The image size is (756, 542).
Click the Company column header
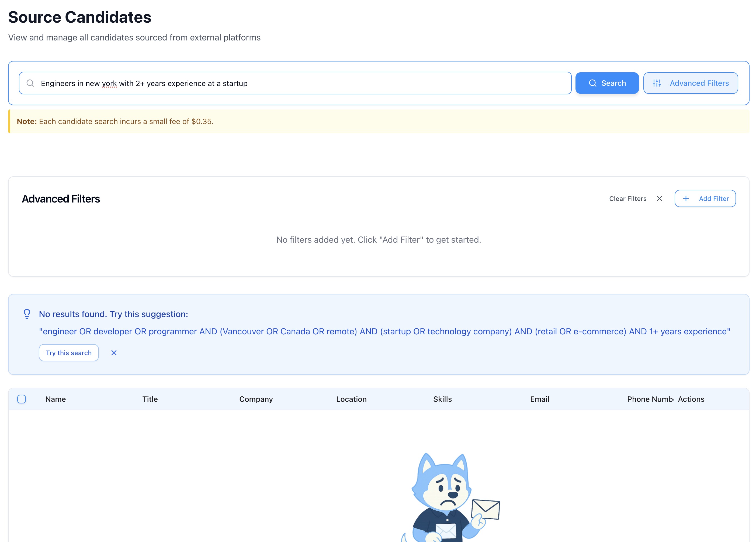(x=256, y=399)
